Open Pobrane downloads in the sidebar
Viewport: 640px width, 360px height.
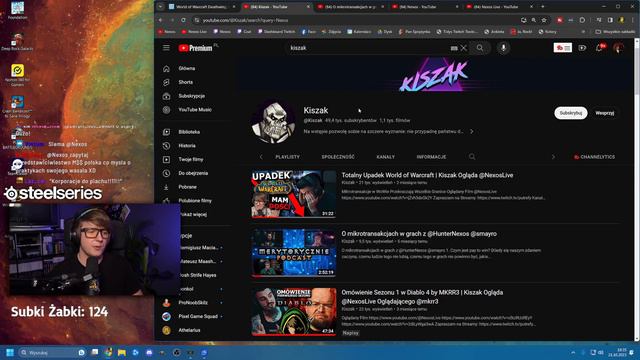[x=187, y=187]
